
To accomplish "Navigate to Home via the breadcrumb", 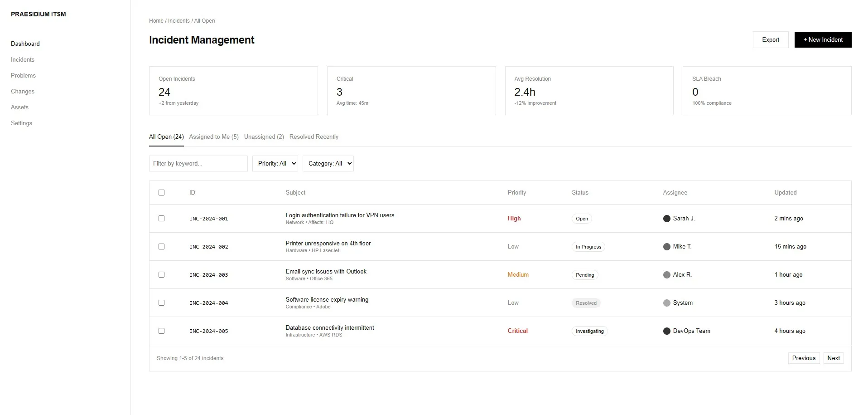I will 156,20.
